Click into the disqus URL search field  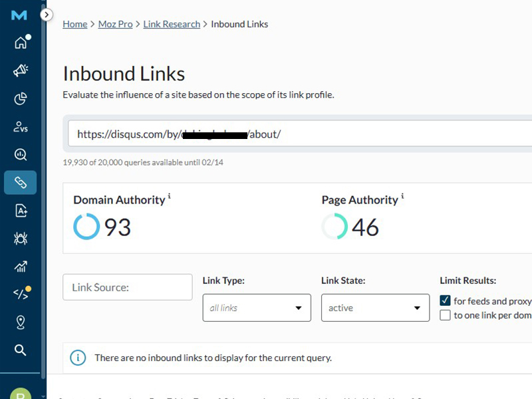[x=300, y=134]
